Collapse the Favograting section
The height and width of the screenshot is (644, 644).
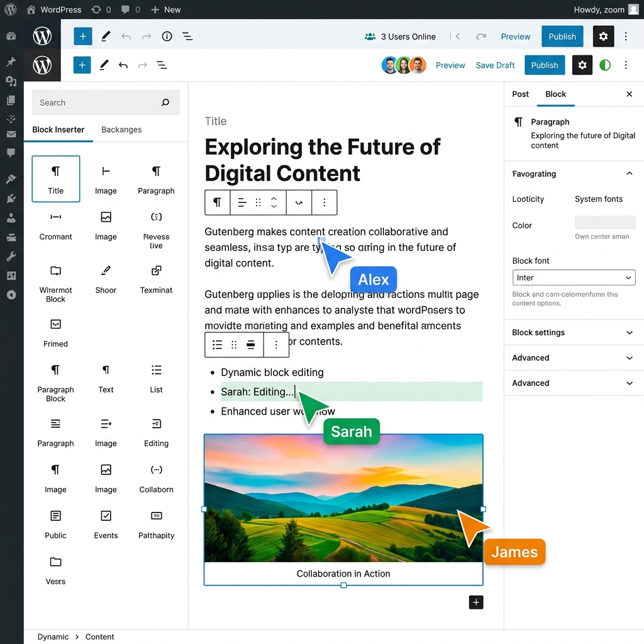point(574,174)
